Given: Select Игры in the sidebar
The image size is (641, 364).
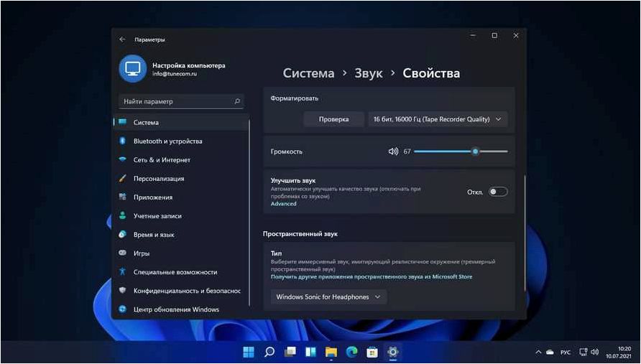Looking at the screenshot, I should pos(180,253).
